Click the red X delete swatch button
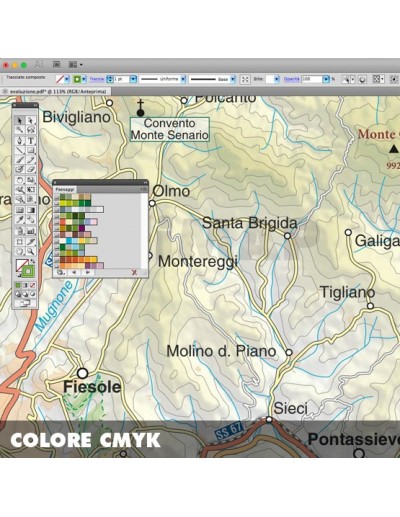 pos(134,272)
